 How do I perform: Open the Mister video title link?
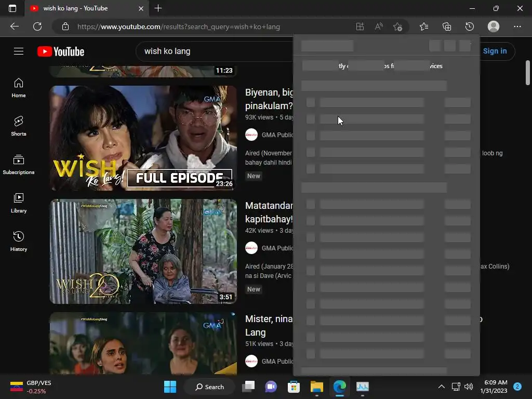(x=269, y=326)
